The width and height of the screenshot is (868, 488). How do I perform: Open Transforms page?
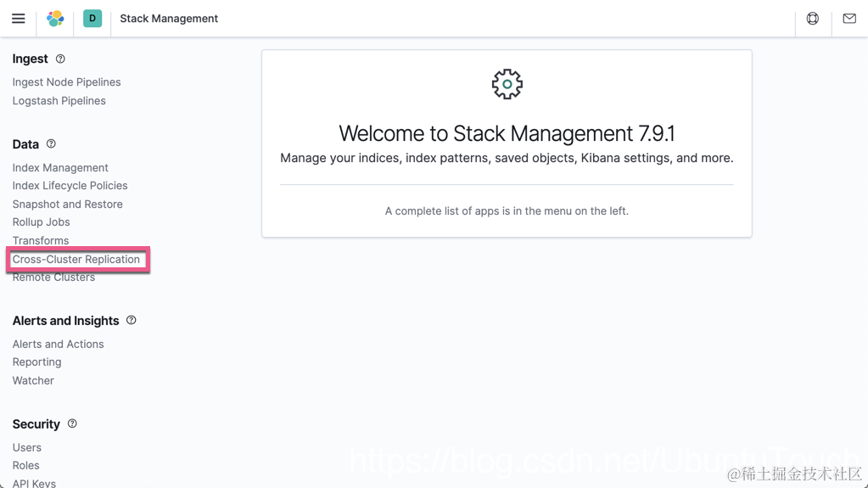coord(41,240)
